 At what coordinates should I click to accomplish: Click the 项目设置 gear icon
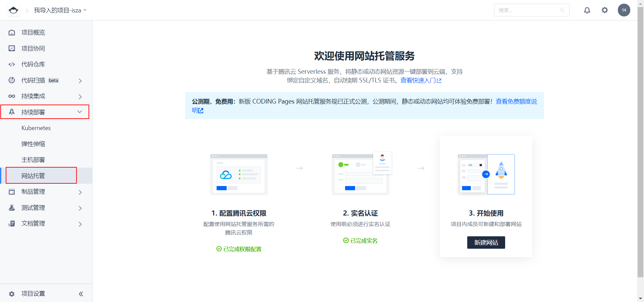[x=12, y=294]
